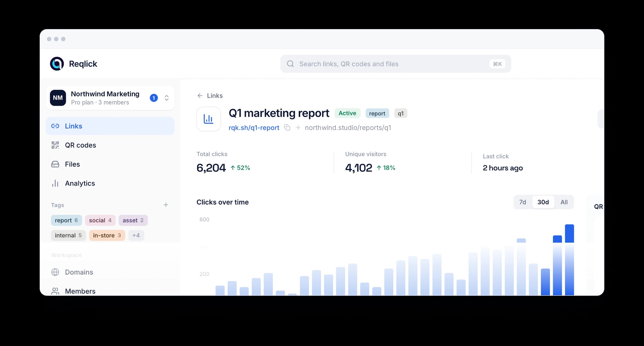The image size is (644, 346).
Task: Click the link chart thumbnail icon
Action: coord(208,119)
